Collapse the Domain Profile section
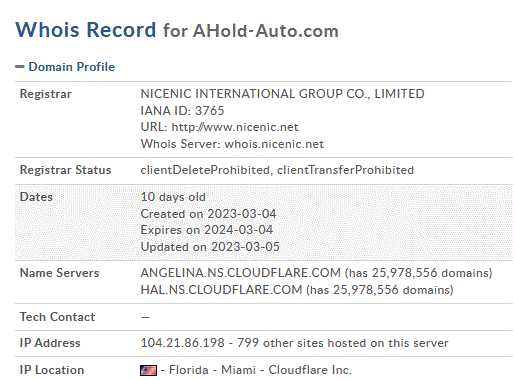This screenshot has width=514, height=380. tap(20, 67)
